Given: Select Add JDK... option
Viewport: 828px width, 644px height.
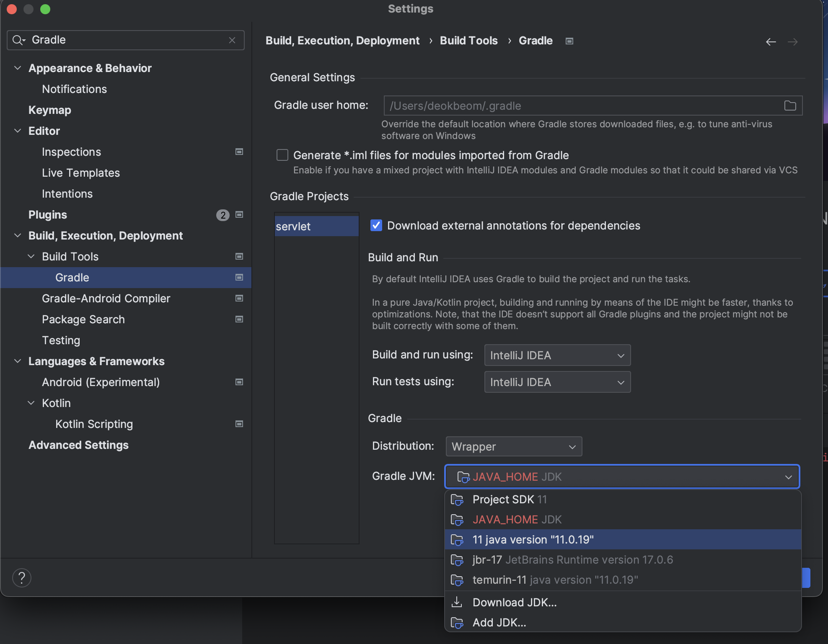Looking at the screenshot, I should coord(623,623).
